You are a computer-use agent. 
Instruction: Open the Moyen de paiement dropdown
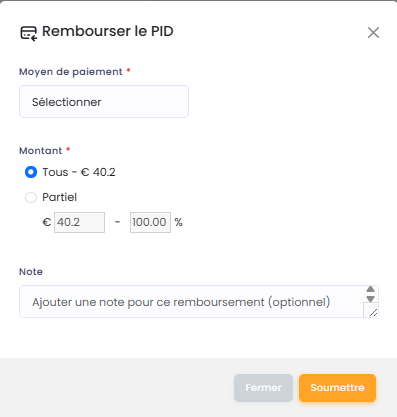104,102
